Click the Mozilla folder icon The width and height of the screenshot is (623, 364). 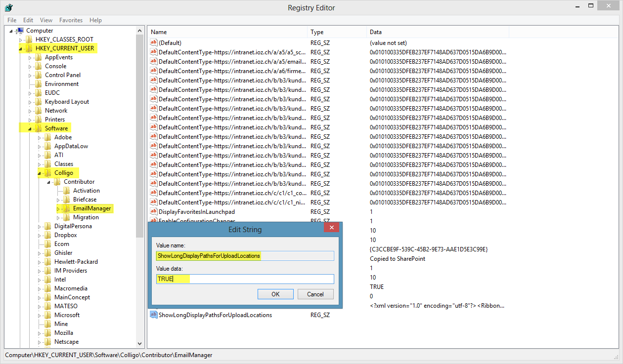tap(48, 333)
